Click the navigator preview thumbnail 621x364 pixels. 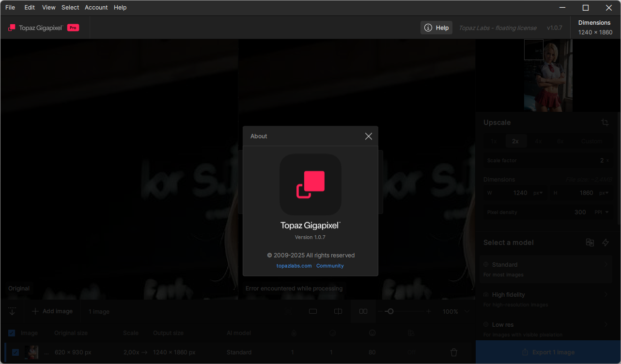(x=548, y=76)
